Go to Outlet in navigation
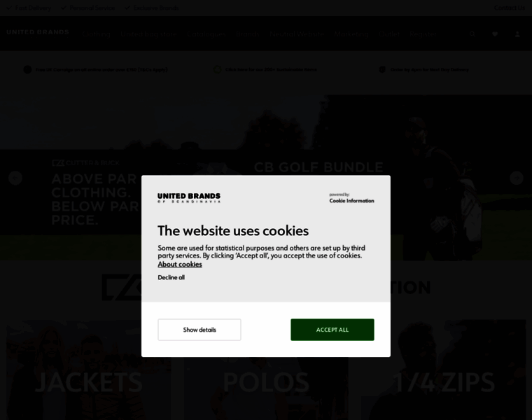Viewport: 532px width, 420px height. [x=388, y=34]
